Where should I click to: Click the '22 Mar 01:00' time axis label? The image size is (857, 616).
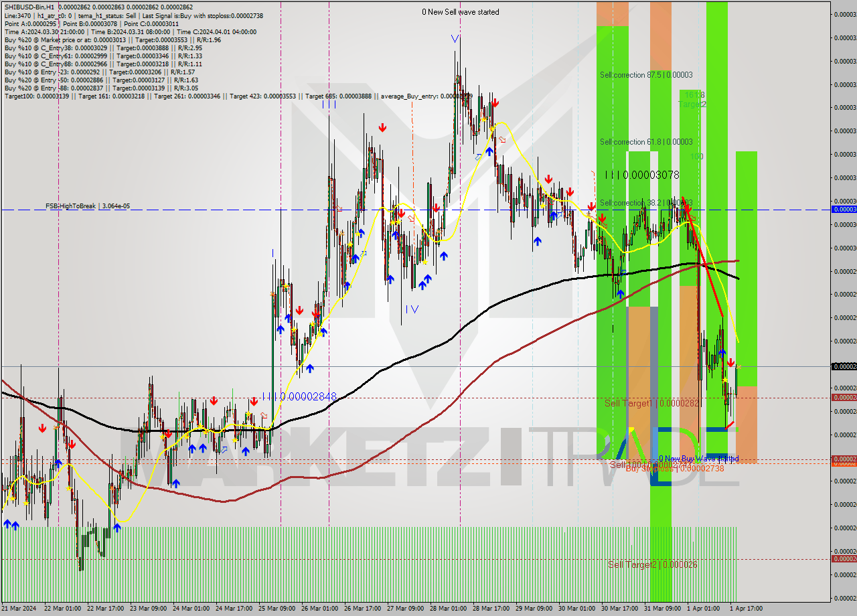coord(62,609)
